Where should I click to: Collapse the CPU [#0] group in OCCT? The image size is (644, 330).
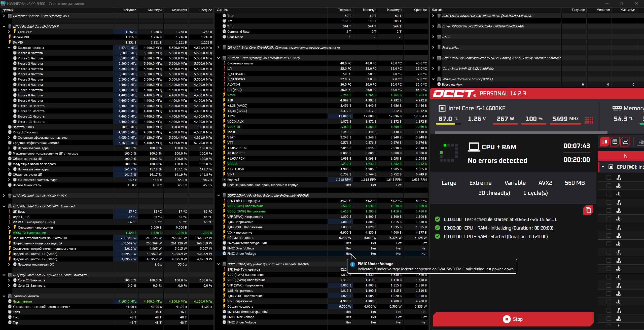(603, 167)
